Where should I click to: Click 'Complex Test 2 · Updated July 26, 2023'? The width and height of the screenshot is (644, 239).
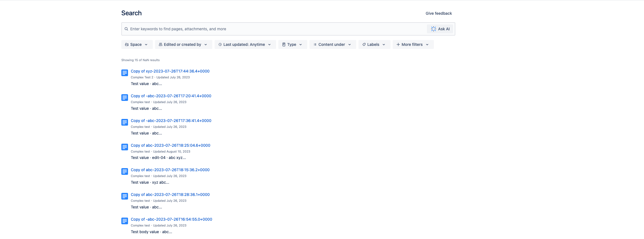coord(160,77)
